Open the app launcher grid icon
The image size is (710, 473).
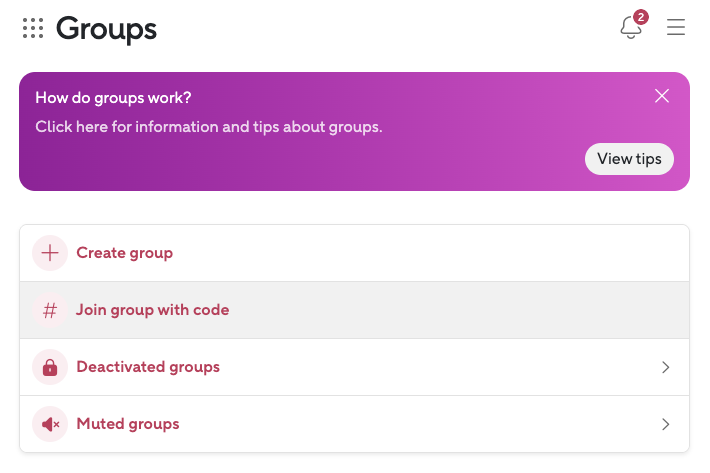33,29
